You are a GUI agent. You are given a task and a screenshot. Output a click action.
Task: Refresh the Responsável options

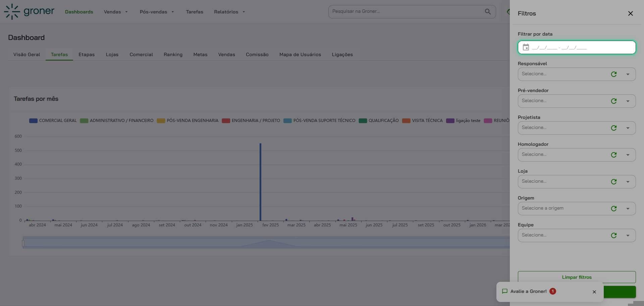(613, 74)
